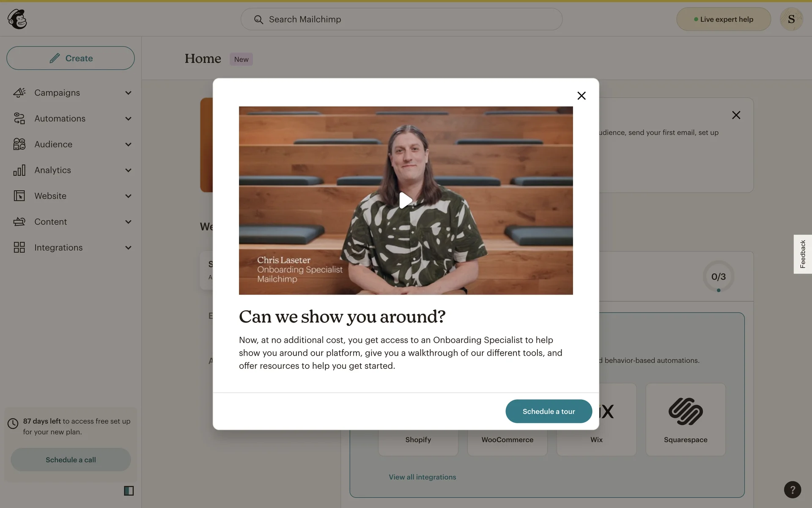Expand the Campaigns menu chevron

[128, 93]
